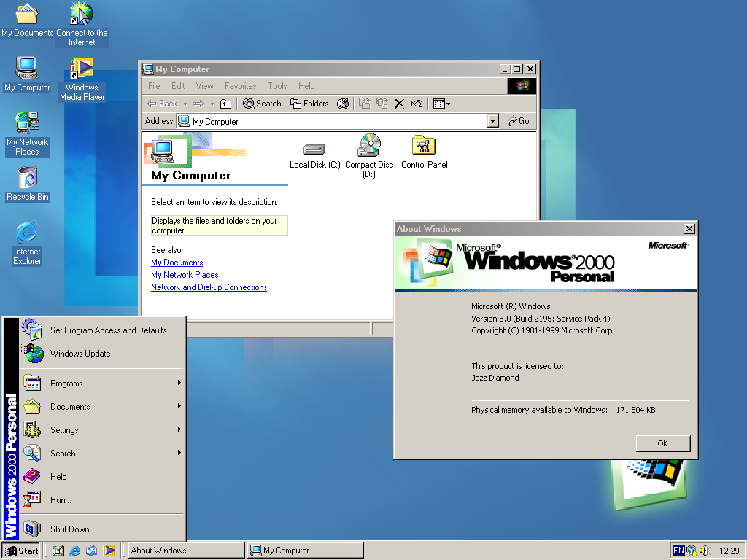Open My Documents desktop icon
Screen dimensions: 747x560
click(27, 19)
